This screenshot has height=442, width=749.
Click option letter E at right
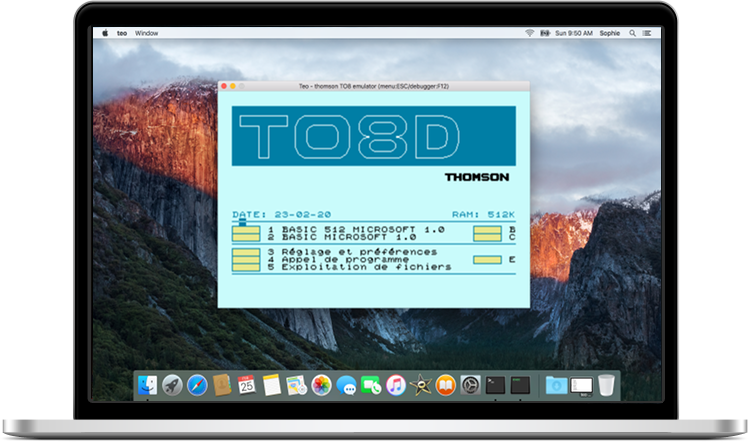[x=512, y=259]
